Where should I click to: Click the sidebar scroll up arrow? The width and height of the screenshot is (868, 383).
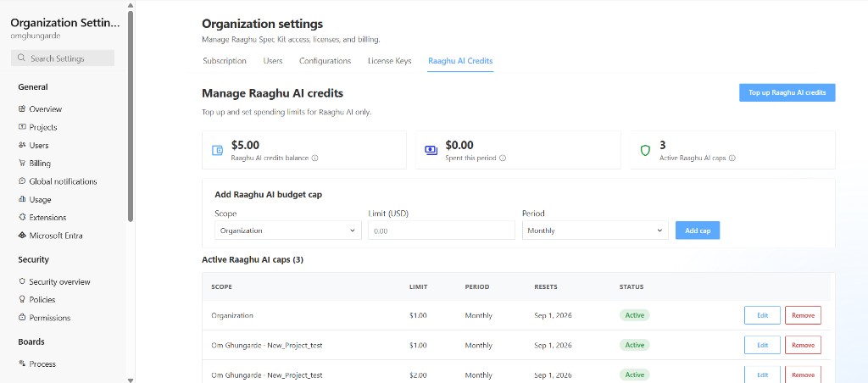coord(131,6)
